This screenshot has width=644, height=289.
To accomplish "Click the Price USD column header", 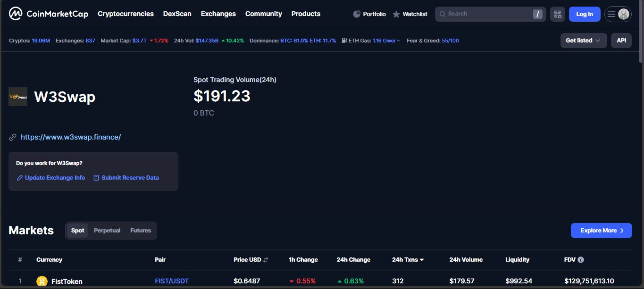I will tap(247, 260).
